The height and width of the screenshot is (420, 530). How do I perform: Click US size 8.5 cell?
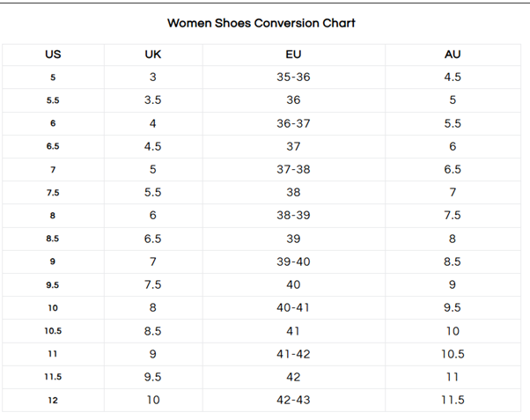53,239
